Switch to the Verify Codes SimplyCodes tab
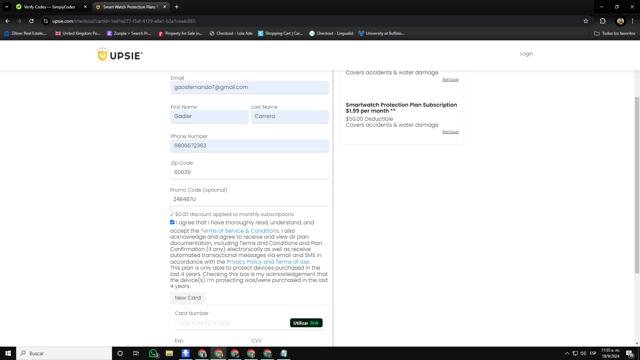This screenshot has width=640, height=360. coord(49,7)
